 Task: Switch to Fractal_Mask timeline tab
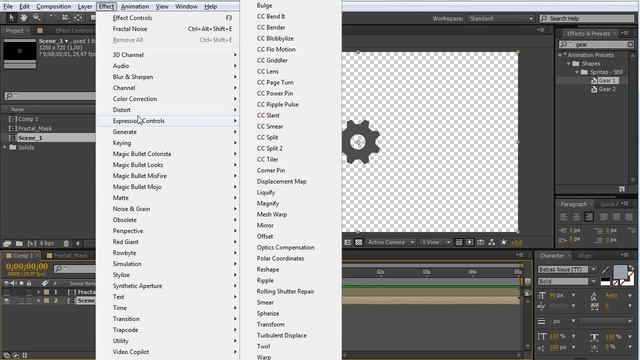pyautogui.click(x=70, y=256)
